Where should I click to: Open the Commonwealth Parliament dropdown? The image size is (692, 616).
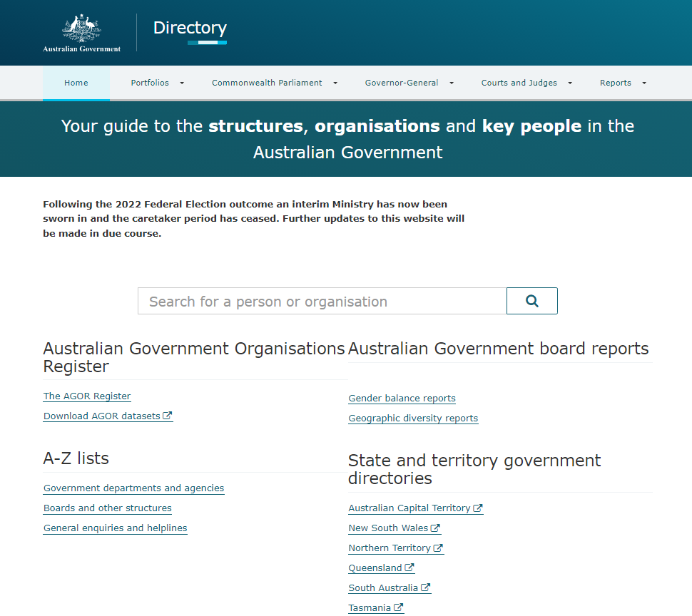tap(335, 83)
